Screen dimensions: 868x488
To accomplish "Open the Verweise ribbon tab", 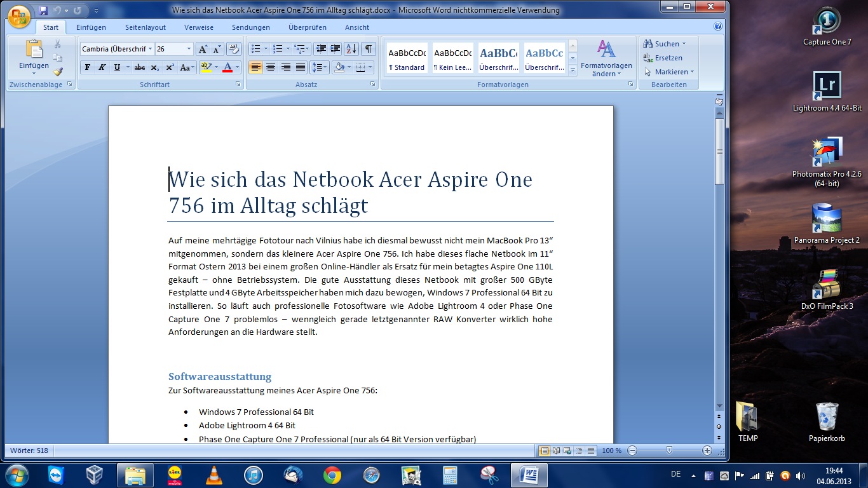I will pos(199,27).
